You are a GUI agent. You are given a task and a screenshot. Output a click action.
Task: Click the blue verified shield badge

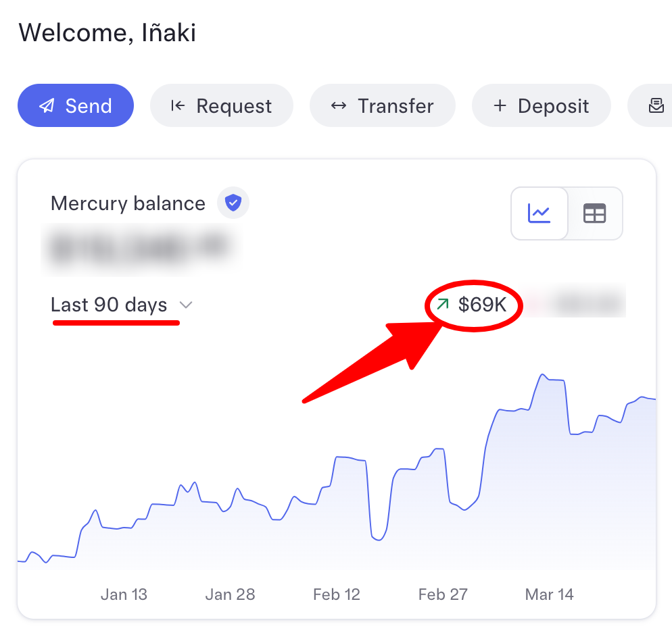click(x=233, y=203)
